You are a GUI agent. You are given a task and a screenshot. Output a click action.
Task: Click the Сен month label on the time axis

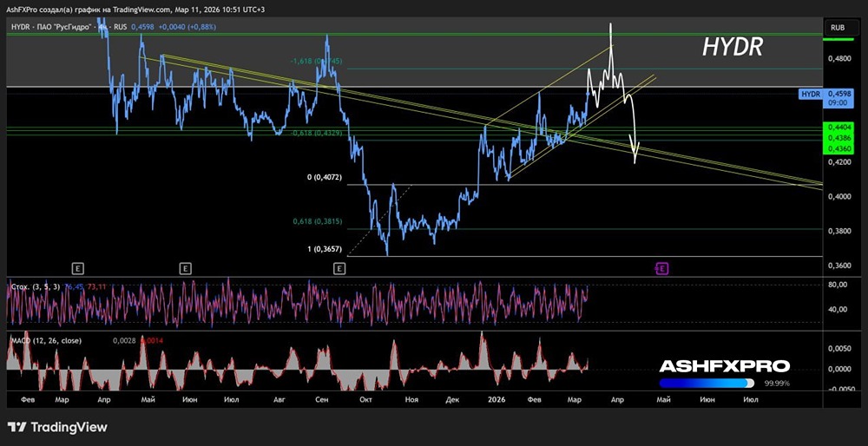click(x=322, y=399)
